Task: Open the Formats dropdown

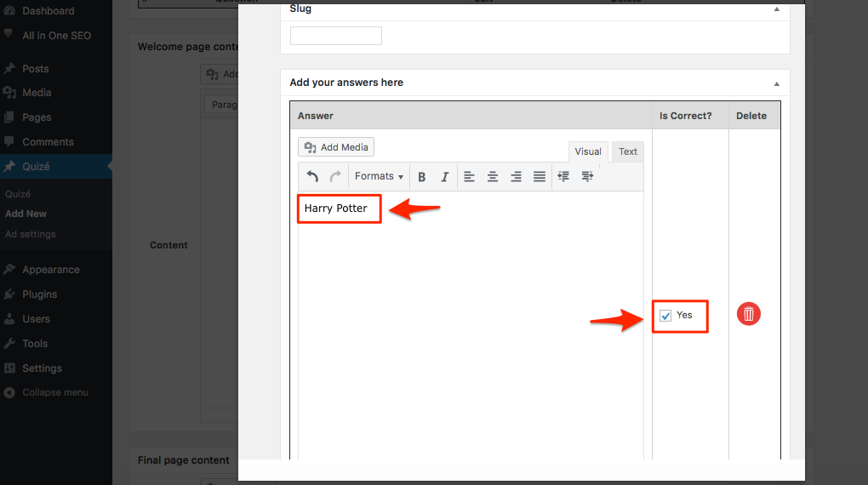Action: [x=379, y=176]
